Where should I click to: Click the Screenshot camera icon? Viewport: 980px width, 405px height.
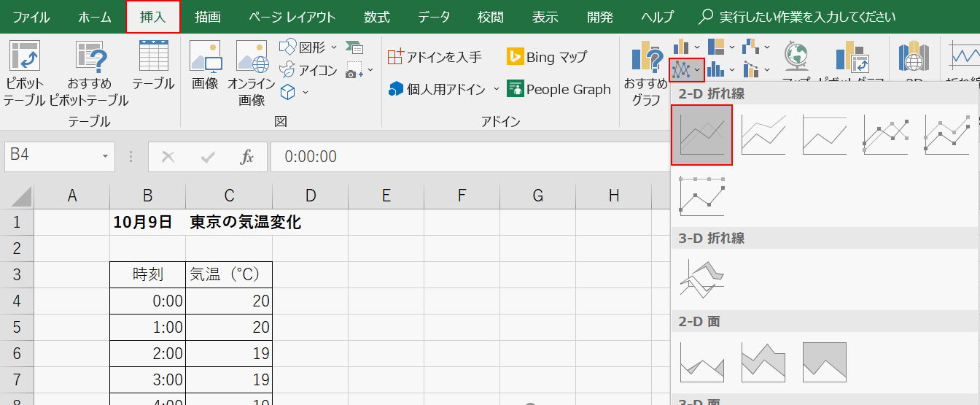(354, 71)
